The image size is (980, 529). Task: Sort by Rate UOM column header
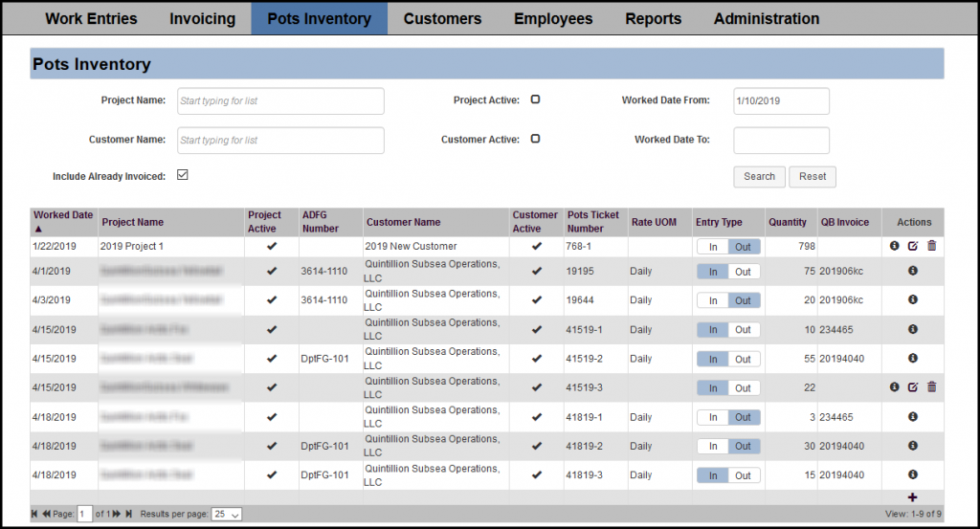pos(654,222)
